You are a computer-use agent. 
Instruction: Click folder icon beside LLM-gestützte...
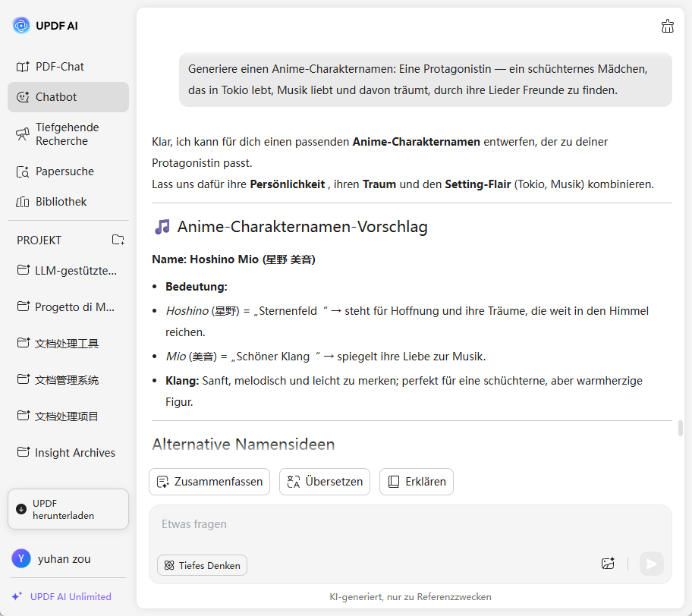pos(24,269)
